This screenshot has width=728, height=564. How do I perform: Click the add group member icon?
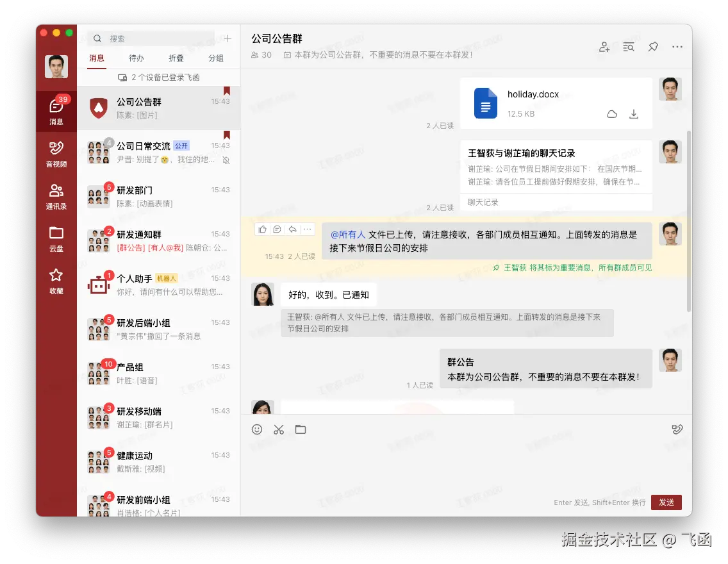click(604, 46)
